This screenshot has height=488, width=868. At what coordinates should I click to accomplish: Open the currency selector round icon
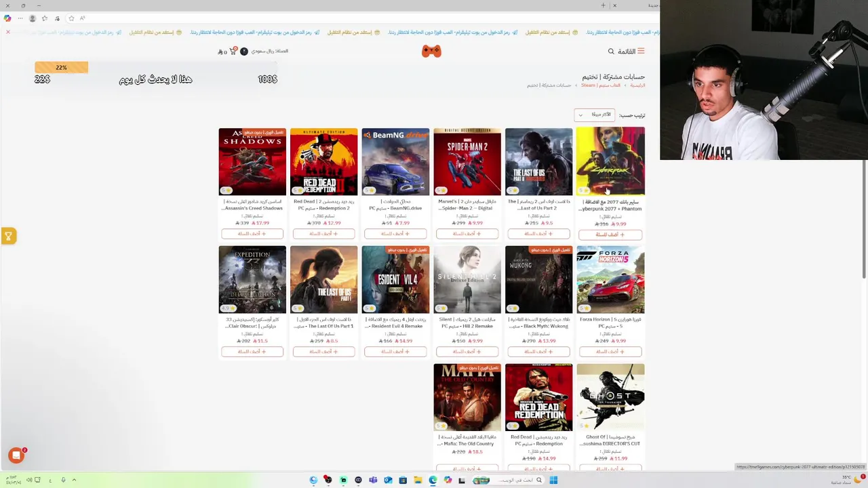244,52
